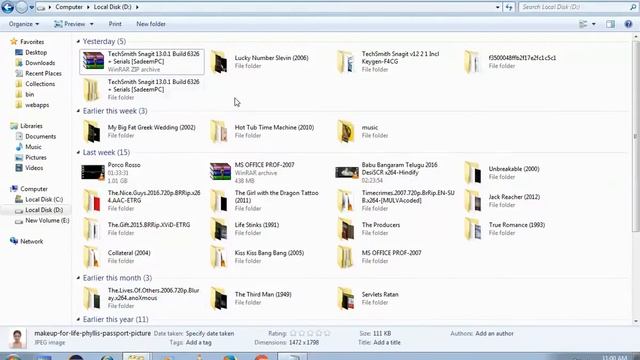The image size is (640, 360).
Task: Select My Big Fat Greek Wedding folder icon
Action: pos(93,131)
